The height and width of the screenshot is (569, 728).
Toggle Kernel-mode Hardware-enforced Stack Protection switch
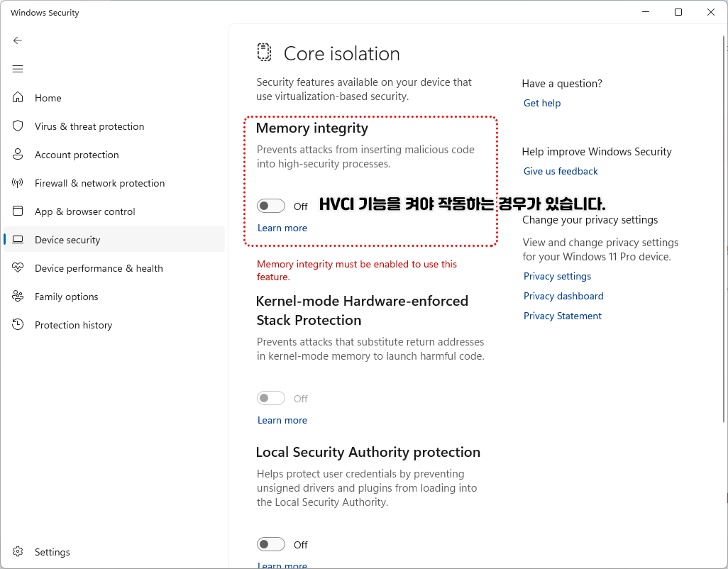271,398
